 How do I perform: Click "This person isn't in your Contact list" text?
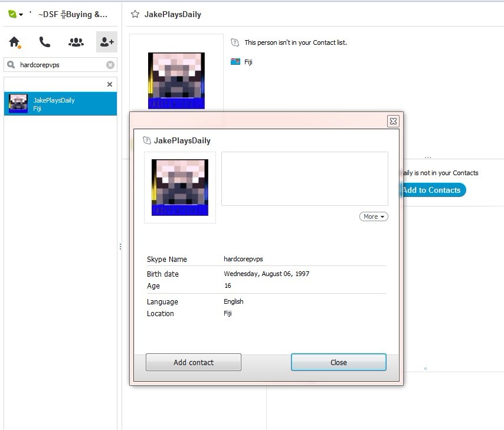click(296, 42)
